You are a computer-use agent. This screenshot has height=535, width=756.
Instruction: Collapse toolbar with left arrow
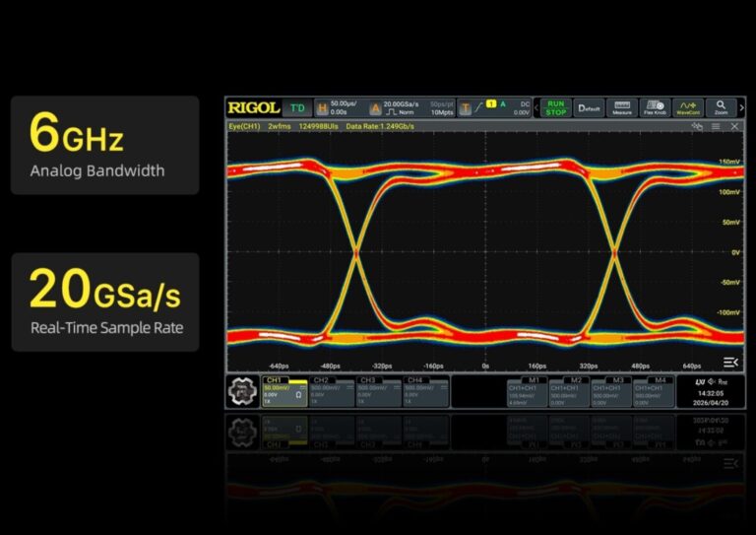[x=535, y=108]
